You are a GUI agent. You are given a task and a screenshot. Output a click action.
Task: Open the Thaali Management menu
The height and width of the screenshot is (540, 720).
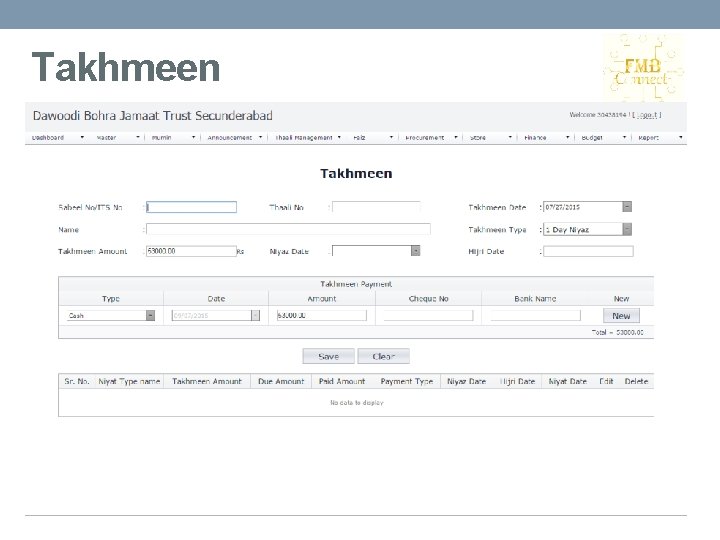click(308, 137)
